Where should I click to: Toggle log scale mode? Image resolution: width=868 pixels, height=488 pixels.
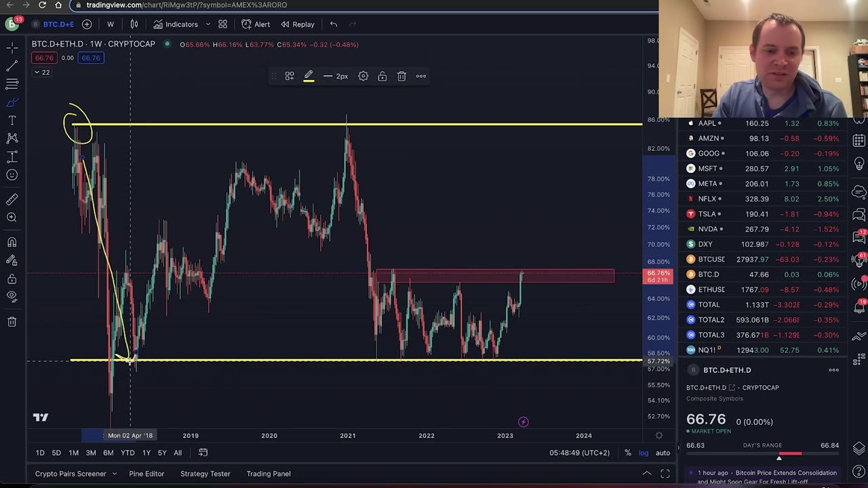pyautogui.click(x=644, y=453)
